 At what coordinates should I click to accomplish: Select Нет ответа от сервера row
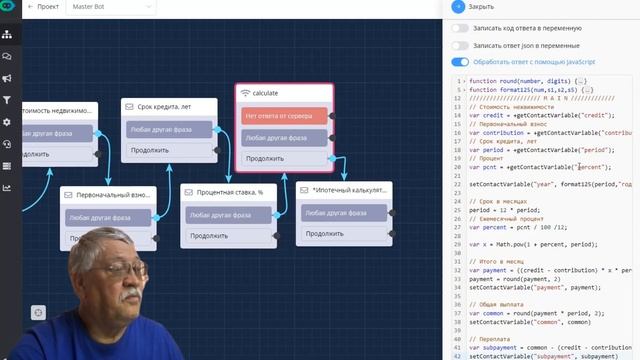pos(284,116)
